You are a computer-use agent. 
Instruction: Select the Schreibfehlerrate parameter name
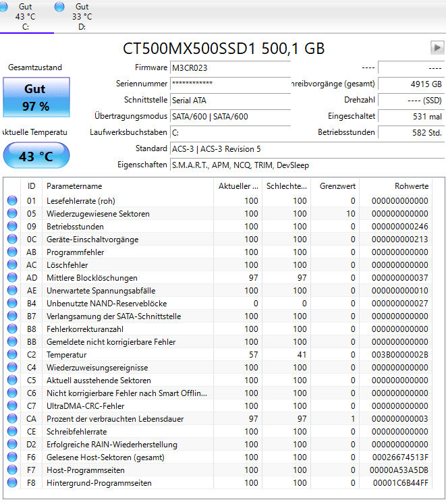click(76, 432)
